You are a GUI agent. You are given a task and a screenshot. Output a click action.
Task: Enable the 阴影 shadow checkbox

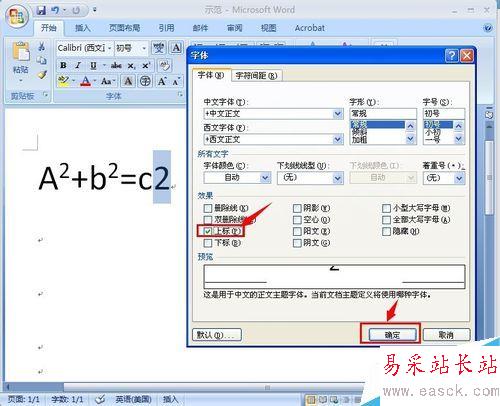pos(297,208)
